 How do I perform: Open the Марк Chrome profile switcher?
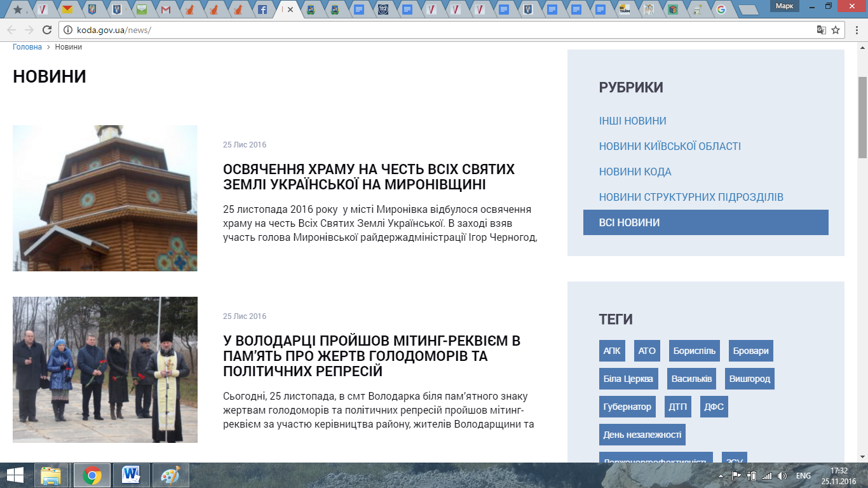pos(785,6)
